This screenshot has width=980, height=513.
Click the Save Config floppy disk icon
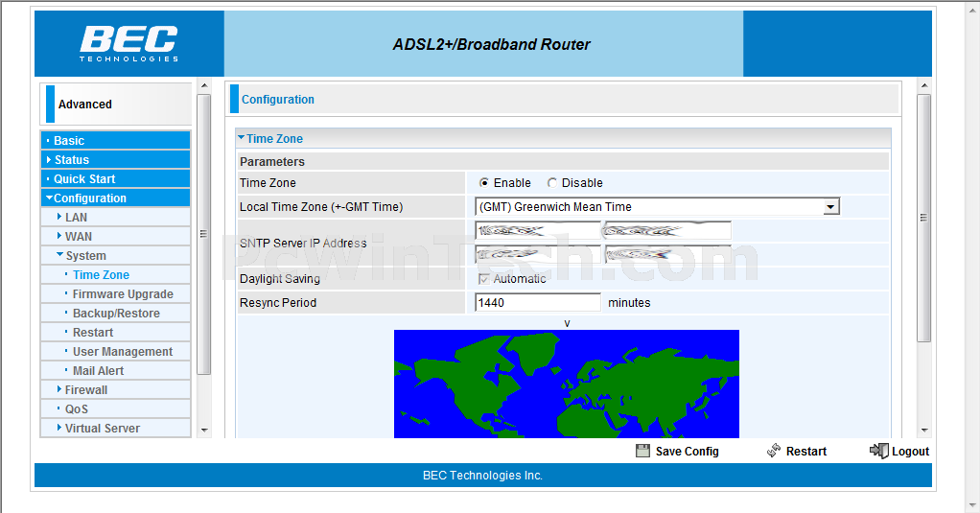[642, 451]
